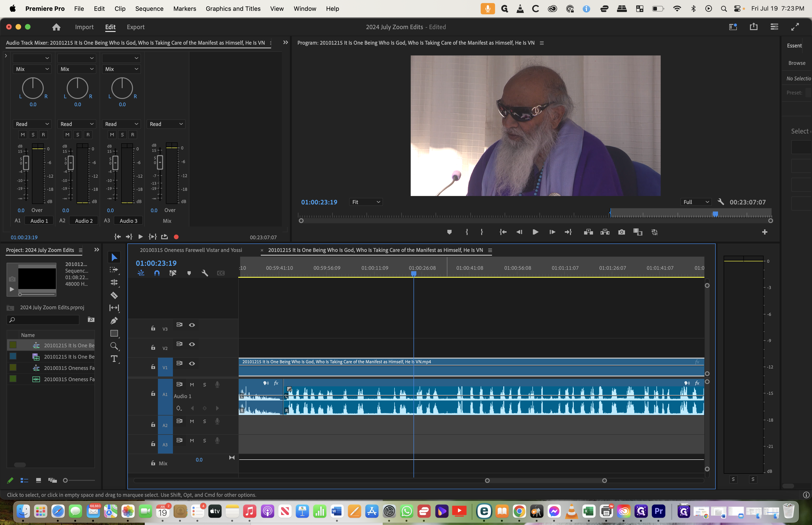The height and width of the screenshot is (525, 812).
Task: Switch project panel to list view
Action: 24,480
